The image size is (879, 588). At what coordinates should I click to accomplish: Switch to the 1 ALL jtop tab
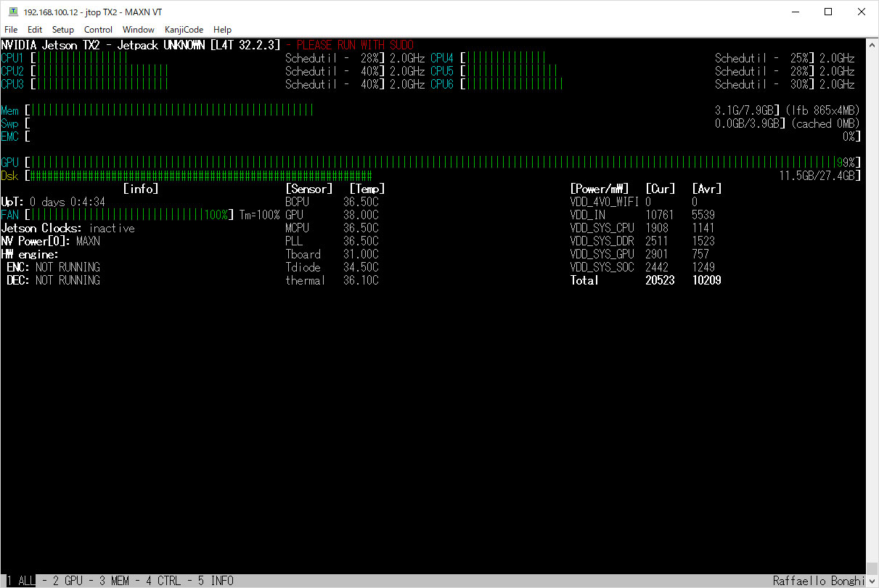(x=21, y=581)
